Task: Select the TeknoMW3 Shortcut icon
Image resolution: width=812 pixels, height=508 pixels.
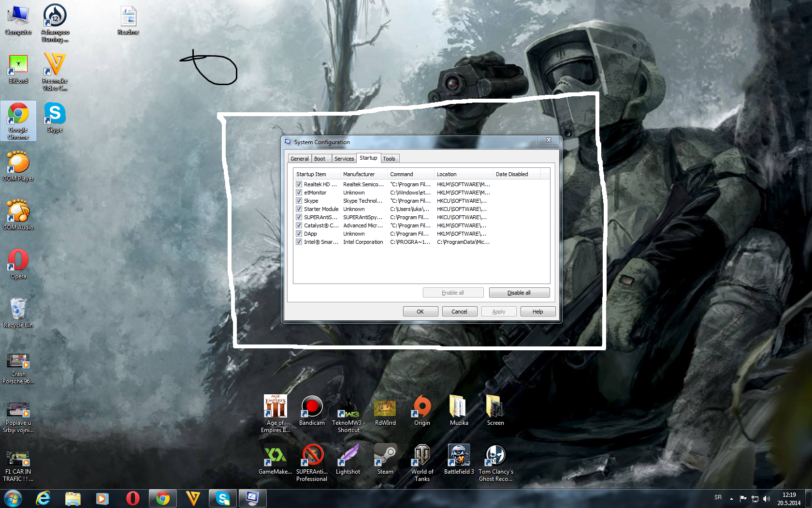Action: 348,414
